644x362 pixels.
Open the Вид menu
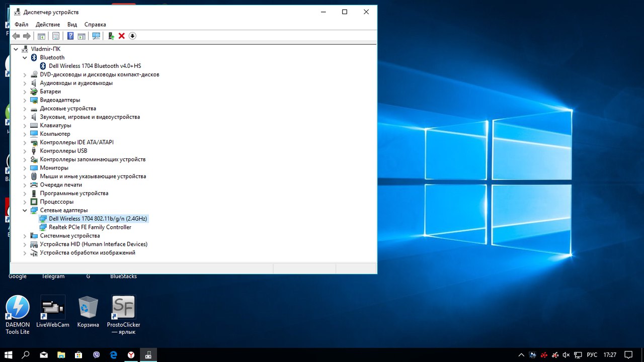pyautogui.click(x=72, y=24)
